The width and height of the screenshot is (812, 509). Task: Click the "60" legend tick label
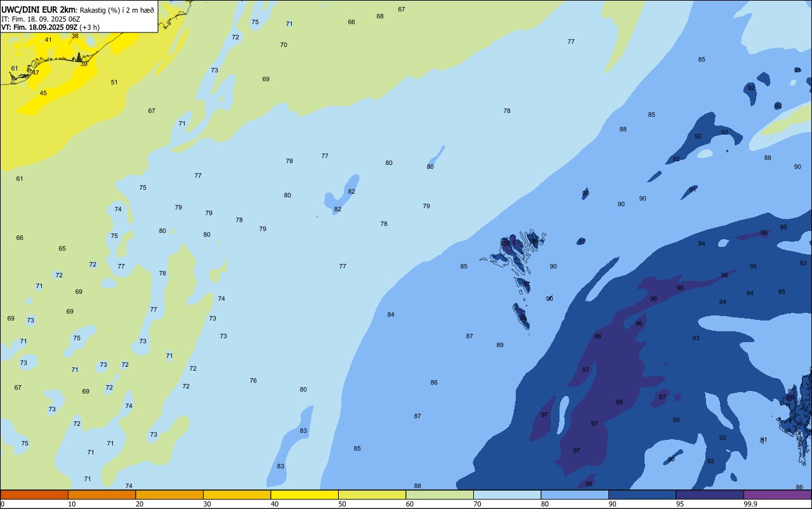pos(410,504)
